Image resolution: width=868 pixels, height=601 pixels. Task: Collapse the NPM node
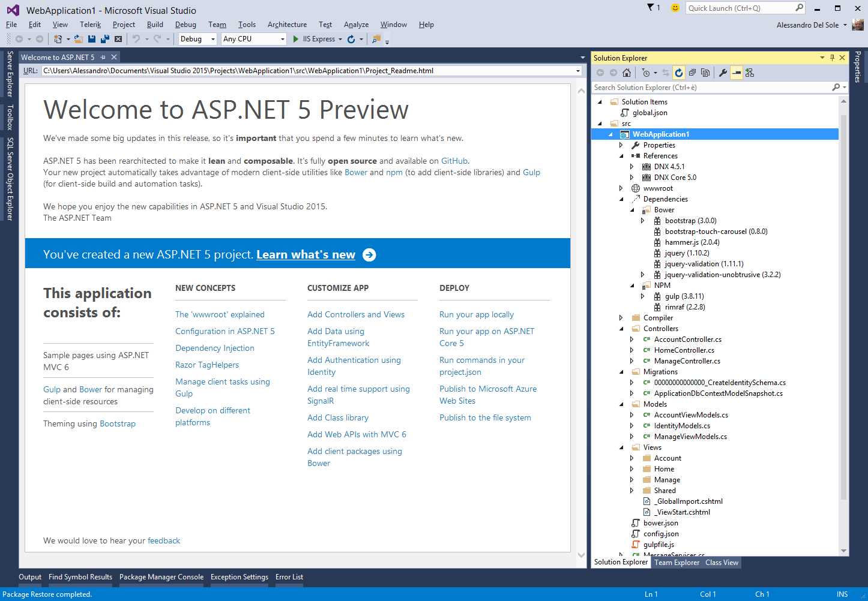tap(632, 286)
